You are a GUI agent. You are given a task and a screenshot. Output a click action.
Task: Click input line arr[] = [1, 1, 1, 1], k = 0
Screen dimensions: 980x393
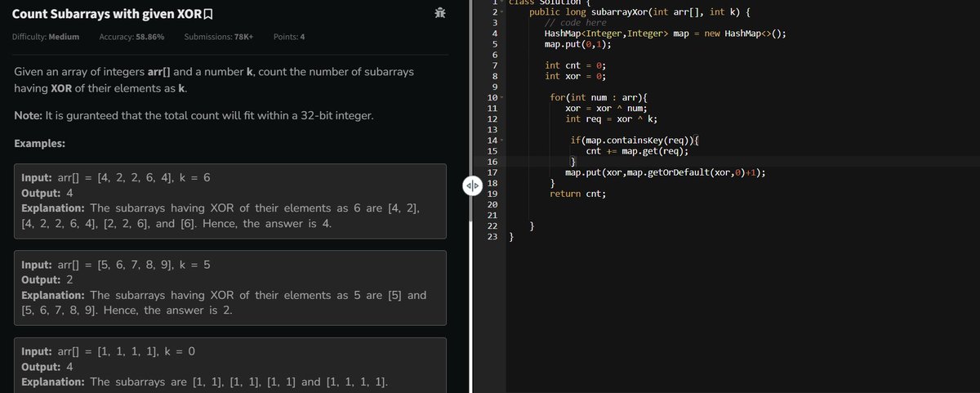108,351
